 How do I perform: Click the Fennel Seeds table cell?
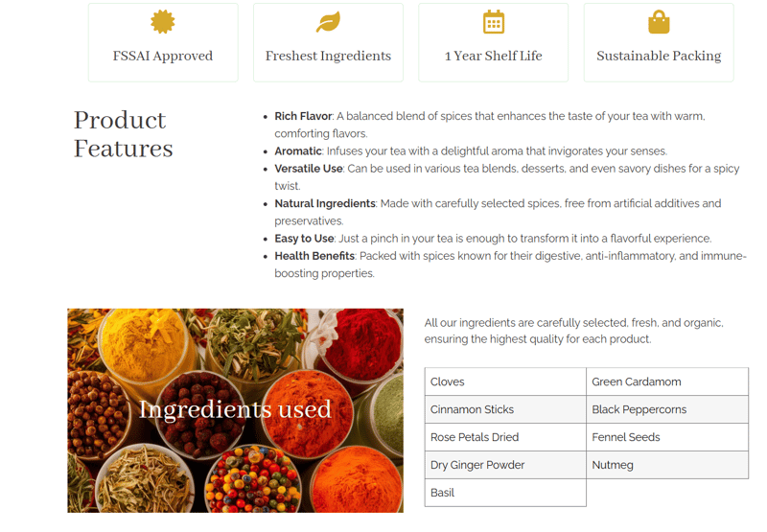pyautogui.click(x=667, y=437)
